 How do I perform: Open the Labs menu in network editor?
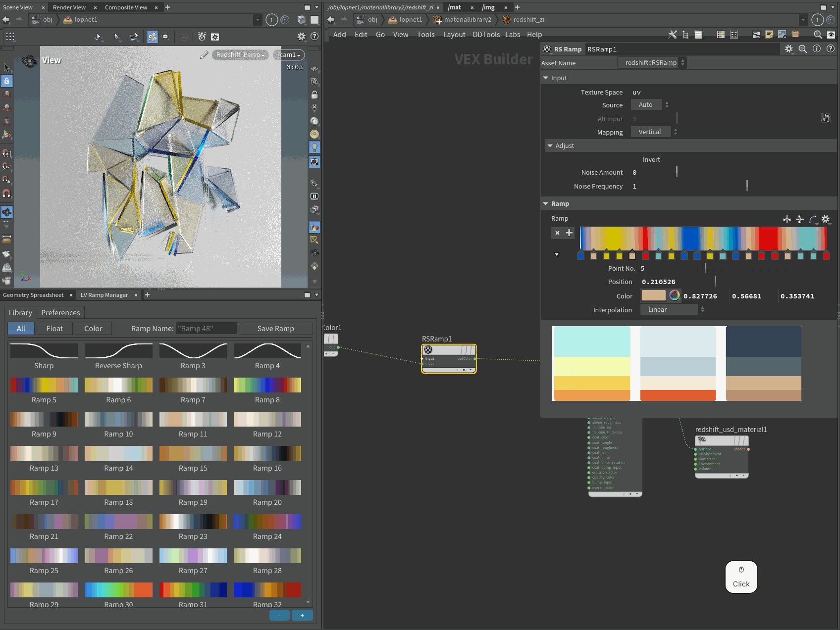513,35
